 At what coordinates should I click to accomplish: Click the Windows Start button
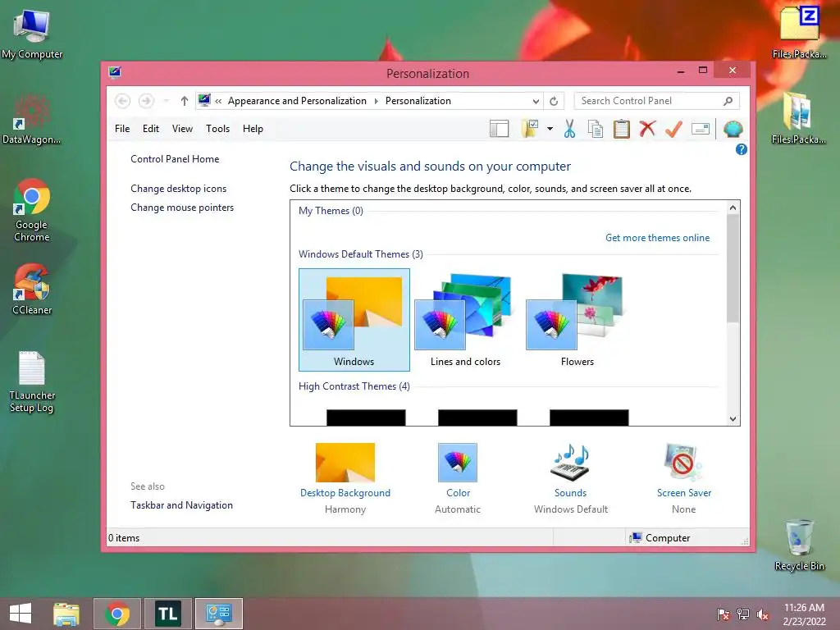(x=21, y=614)
